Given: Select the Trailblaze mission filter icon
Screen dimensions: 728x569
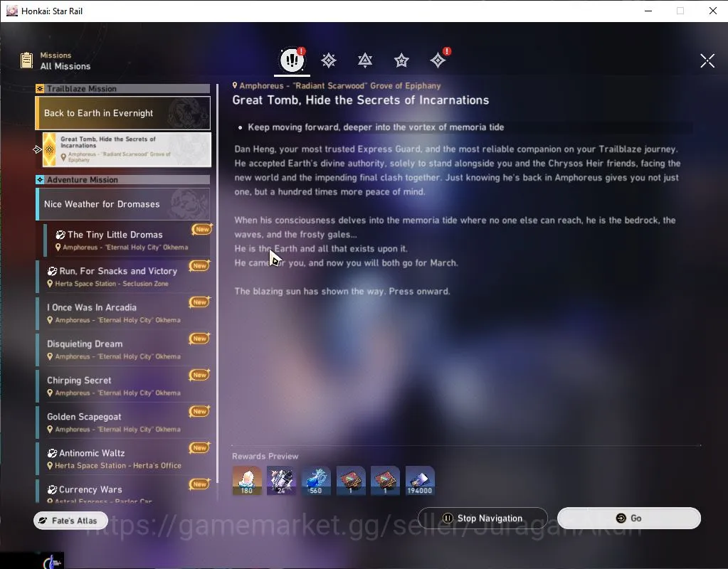Looking at the screenshot, I should tap(329, 60).
